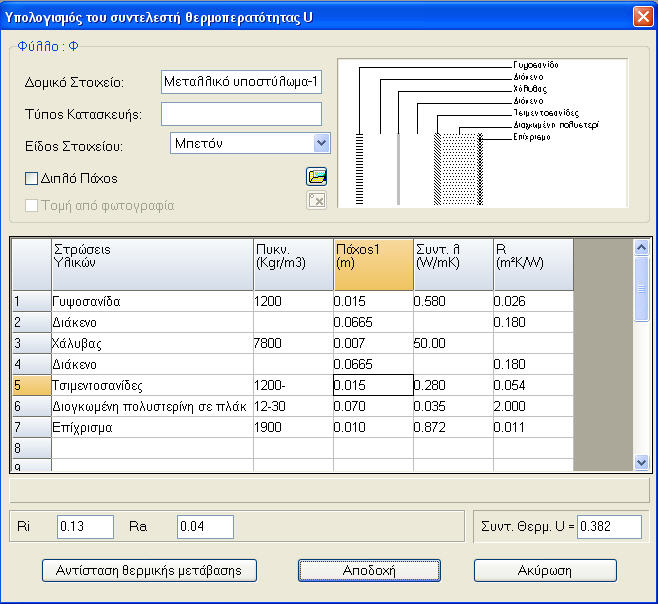Close the U coefficient dialog window

[642, 16]
